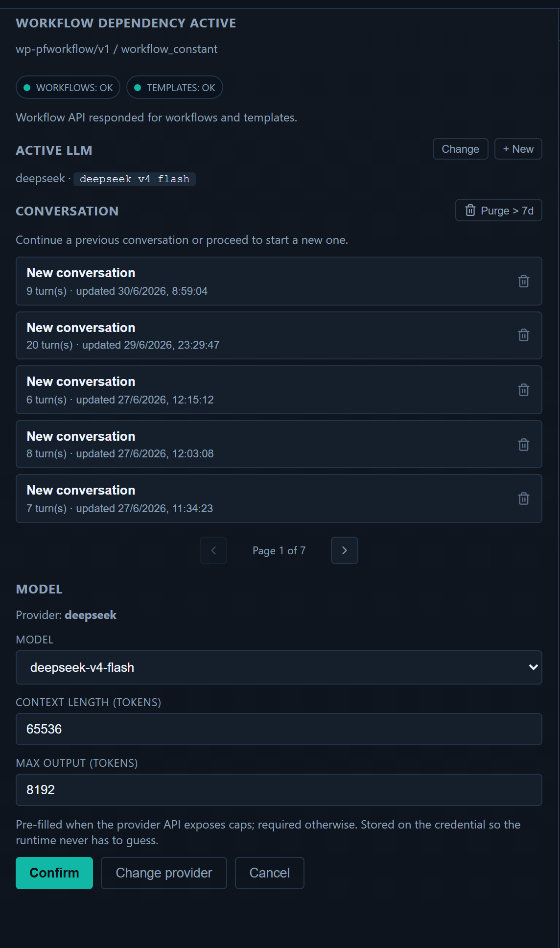
Task: Delete the 9 turn(s) conversation via trash icon
Action: click(523, 281)
